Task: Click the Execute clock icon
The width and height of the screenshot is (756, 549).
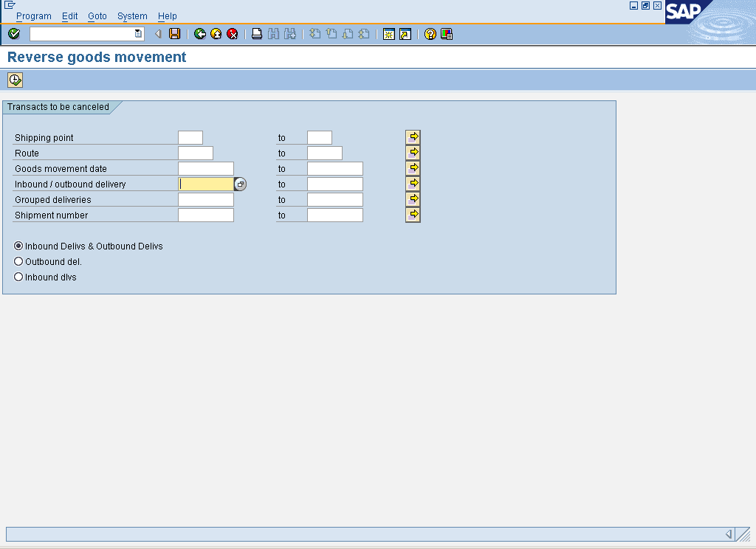Action: click(15, 80)
